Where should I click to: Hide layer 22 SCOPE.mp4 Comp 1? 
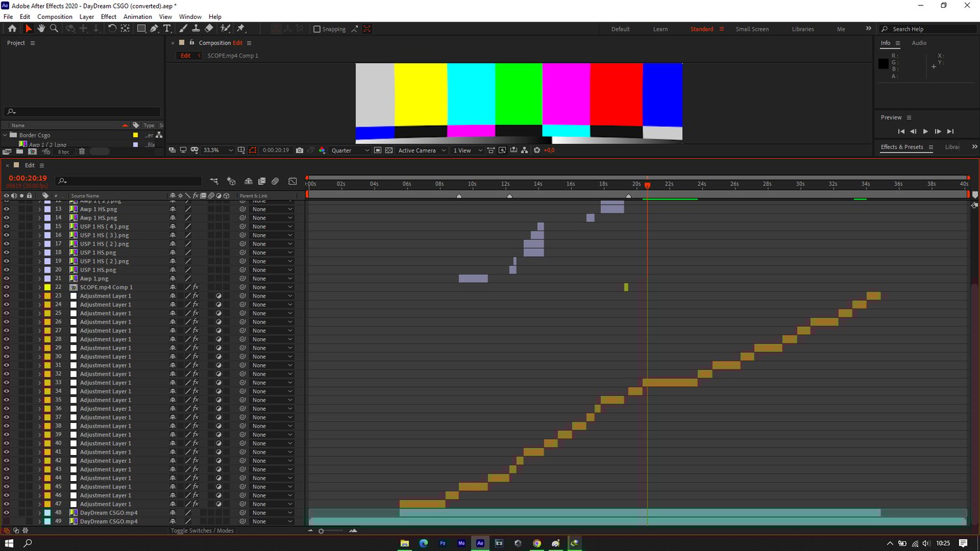click(x=7, y=287)
